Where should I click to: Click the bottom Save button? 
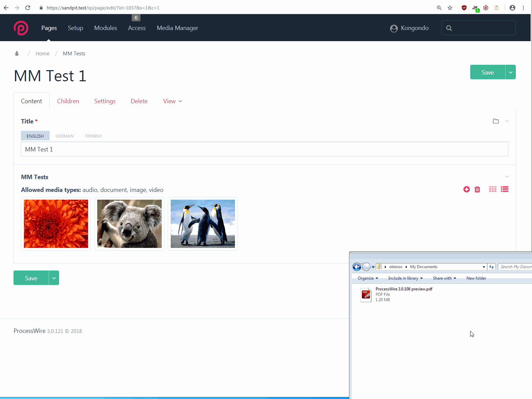tap(31, 278)
